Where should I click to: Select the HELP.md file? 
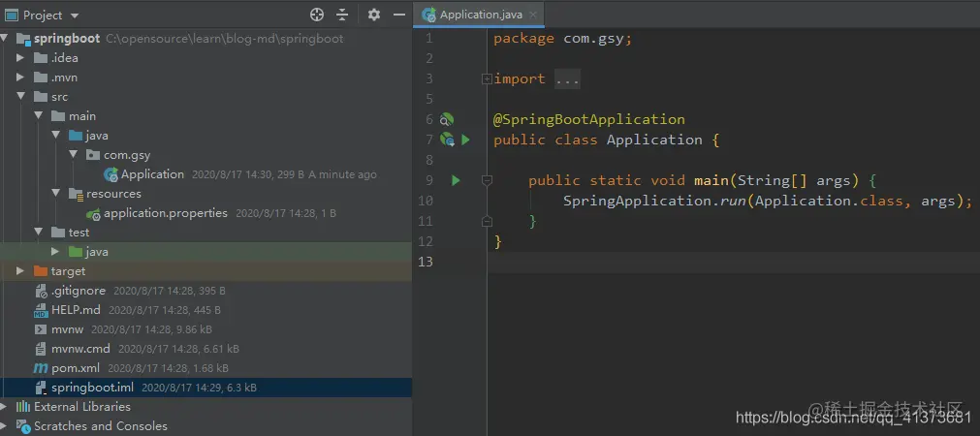click(76, 310)
